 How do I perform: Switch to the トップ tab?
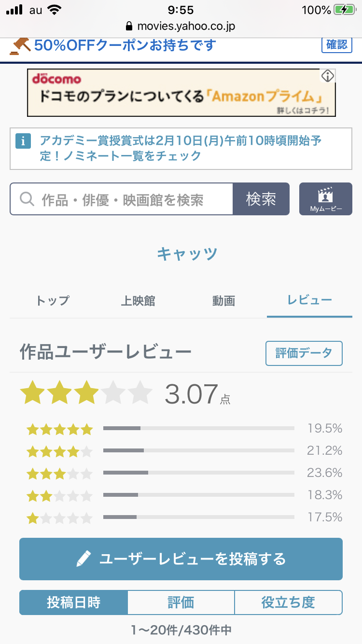(53, 301)
